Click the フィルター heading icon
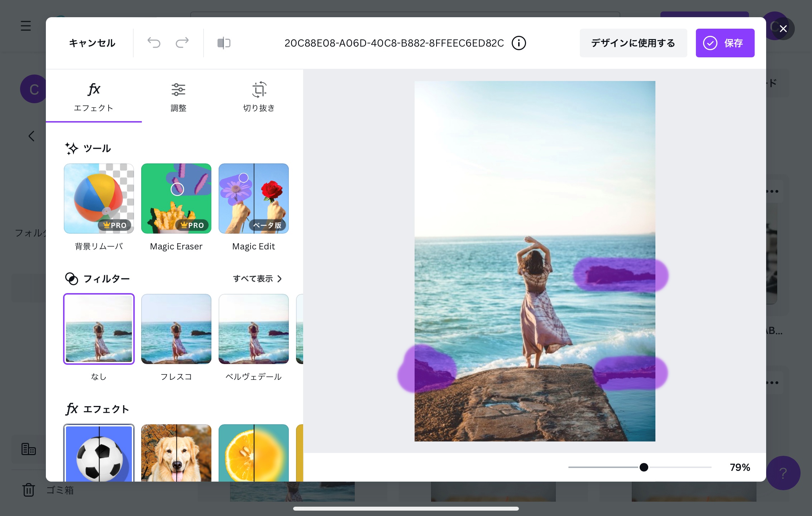The width and height of the screenshot is (812, 516). coord(72,279)
